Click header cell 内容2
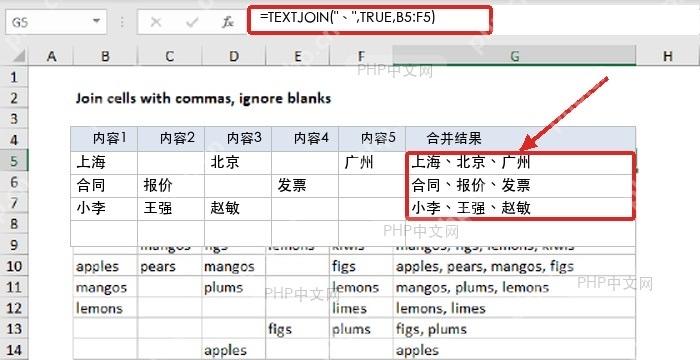The image size is (700, 360). pos(171,139)
